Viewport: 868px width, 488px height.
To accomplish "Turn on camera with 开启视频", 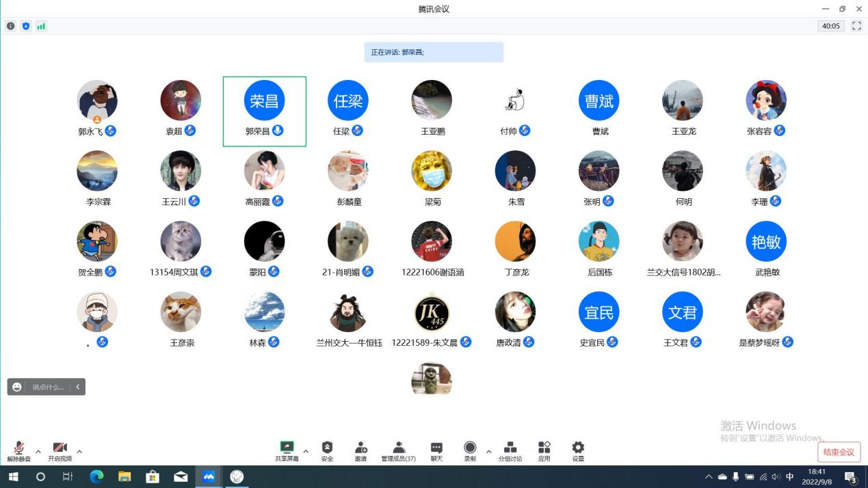I will (60, 451).
